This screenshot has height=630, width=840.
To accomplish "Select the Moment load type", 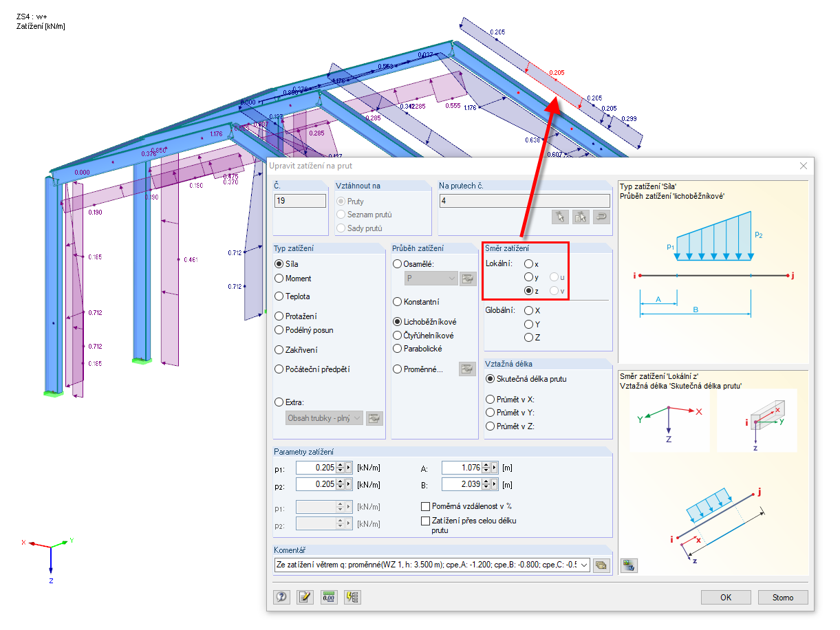I will pyautogui.click(x=279, y=279).
